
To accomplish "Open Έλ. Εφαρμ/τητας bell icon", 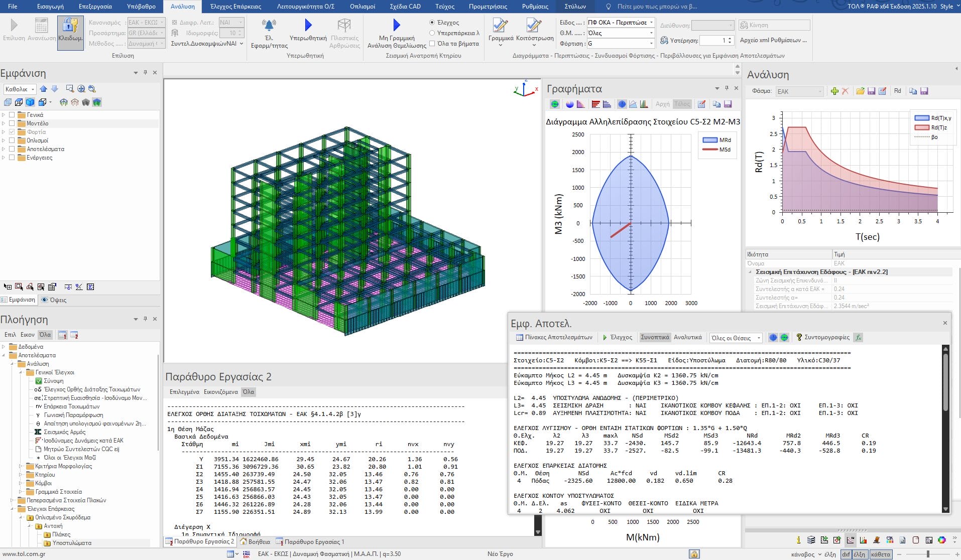I will click(x=269, y=29).
